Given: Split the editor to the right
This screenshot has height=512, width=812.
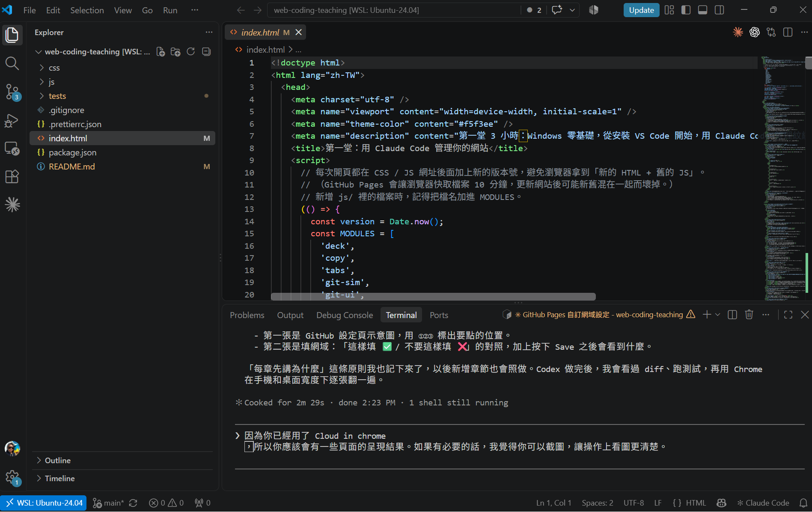Looking at the screenshot, I should (788, 32).
